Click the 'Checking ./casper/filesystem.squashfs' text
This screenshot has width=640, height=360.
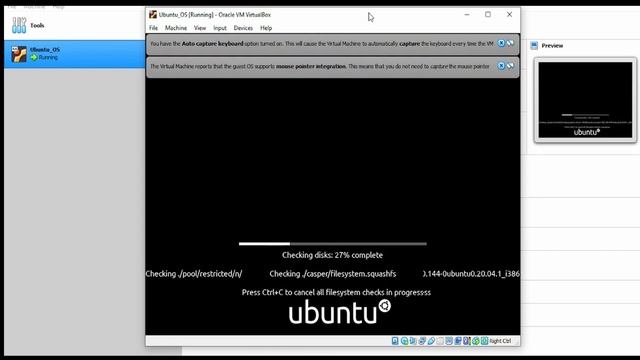pos(333,274)
